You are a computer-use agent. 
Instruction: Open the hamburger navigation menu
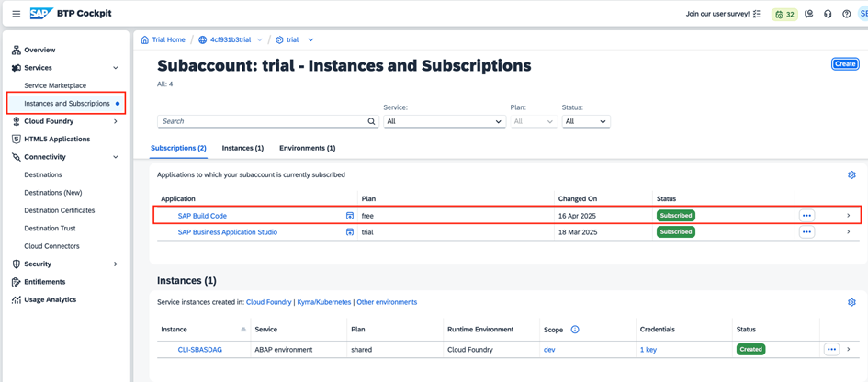coord(16,14)
